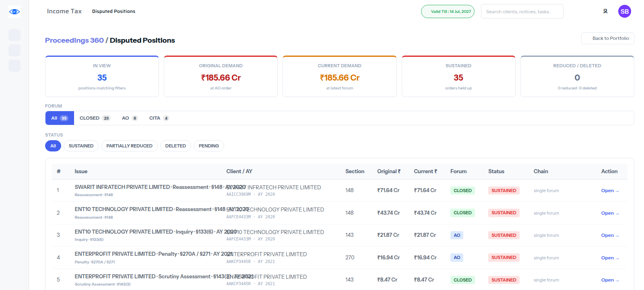The height and width of the screenshot is (290, 644).
Task: Open the ENT10 TECHNOLOGY Inquiry row 3
Action: (610, 235)
